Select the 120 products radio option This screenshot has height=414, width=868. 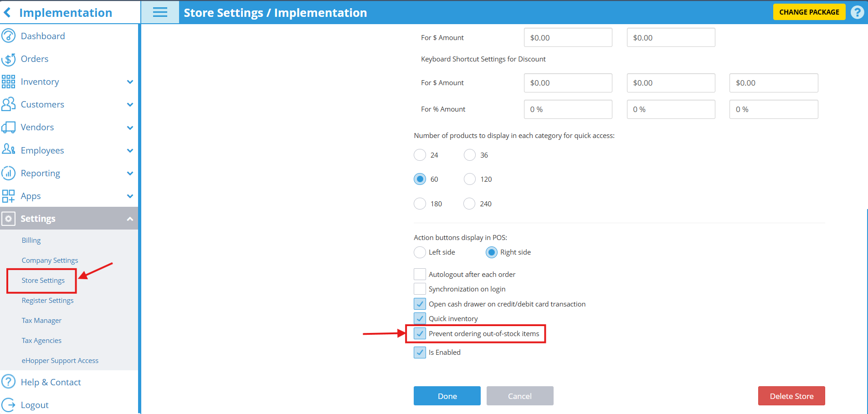pyautogui.click(x=470, y=179)
